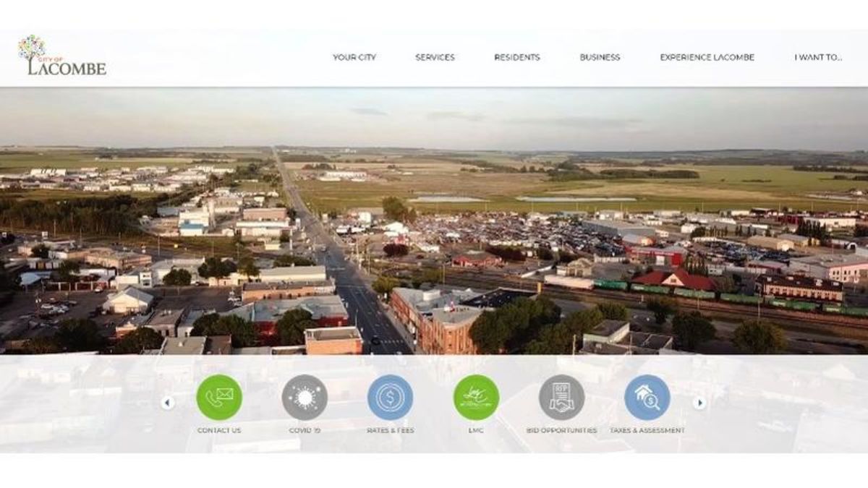
Task: Click the Rates & Fees dollar coin icon
Action: click(x=391, y=398)
